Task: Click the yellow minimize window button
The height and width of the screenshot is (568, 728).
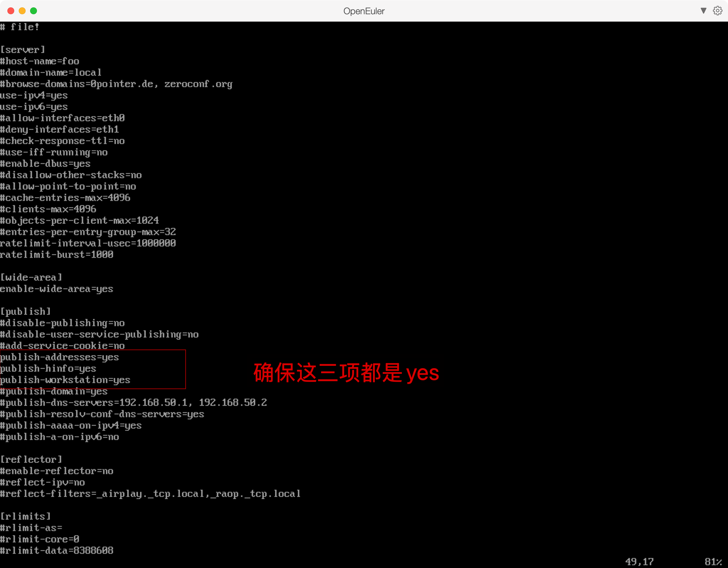Action: click(22, 11)
